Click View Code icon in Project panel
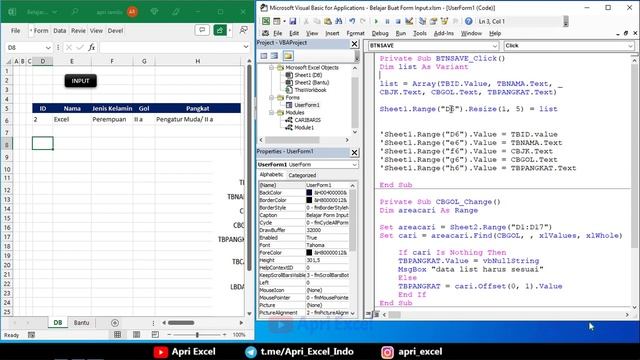The image size is (640, 360). pyautogui.click(x=264, y=56)
